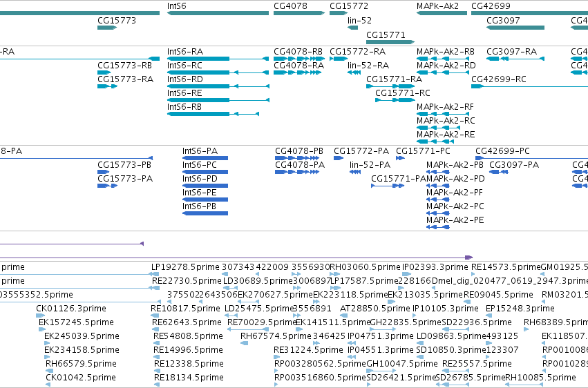This screenshot has height=388, width=588.
Task: Select protein CG15772-PA label
Action: (x=361, y=151)
